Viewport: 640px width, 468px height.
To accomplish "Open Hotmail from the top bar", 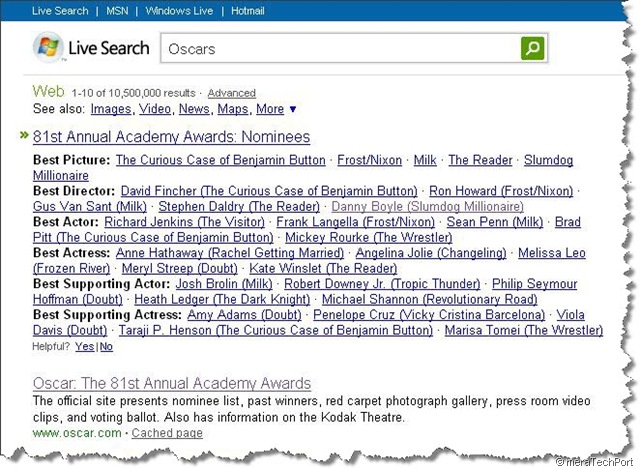I will [248, 11].
